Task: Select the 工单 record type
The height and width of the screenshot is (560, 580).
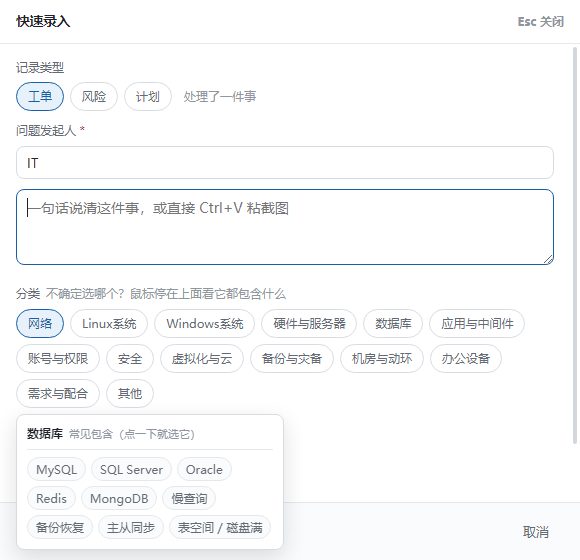Action: 40,97
